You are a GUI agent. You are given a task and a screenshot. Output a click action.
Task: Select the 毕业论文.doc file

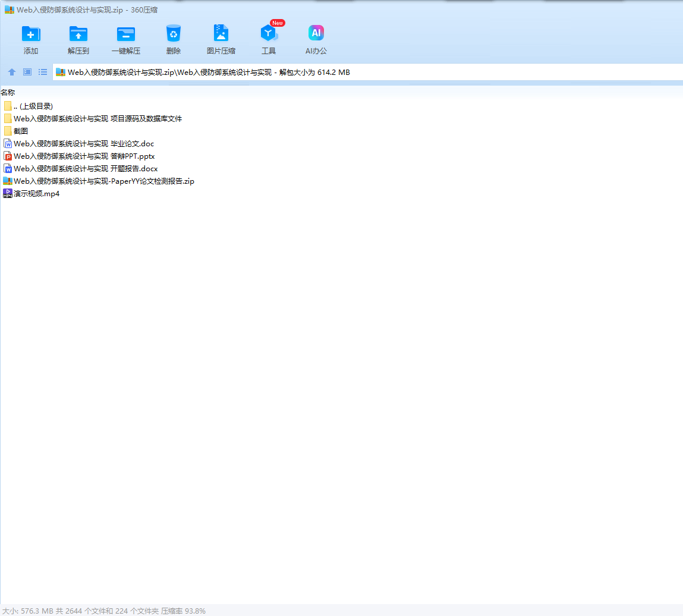[79, 144]
